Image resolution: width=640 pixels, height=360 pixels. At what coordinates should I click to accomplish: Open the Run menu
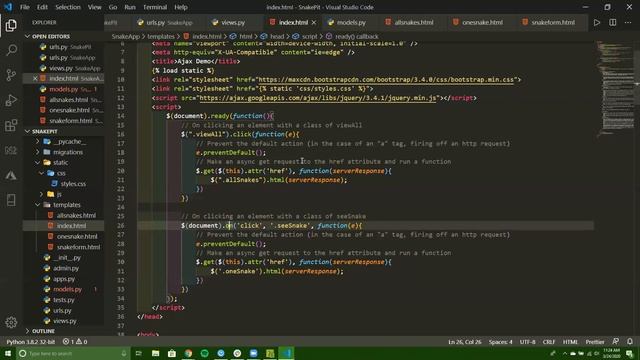(130, 7)
